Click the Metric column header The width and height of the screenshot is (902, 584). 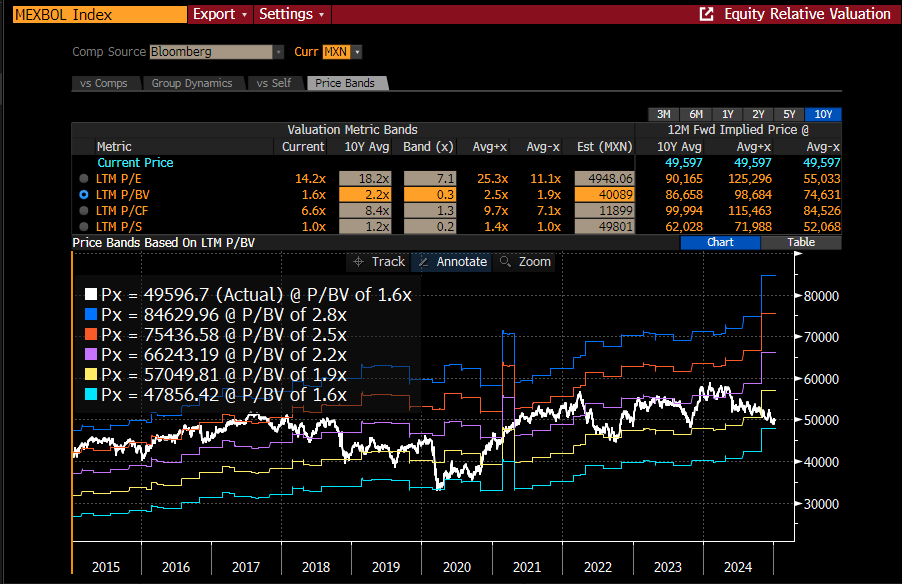114,147
